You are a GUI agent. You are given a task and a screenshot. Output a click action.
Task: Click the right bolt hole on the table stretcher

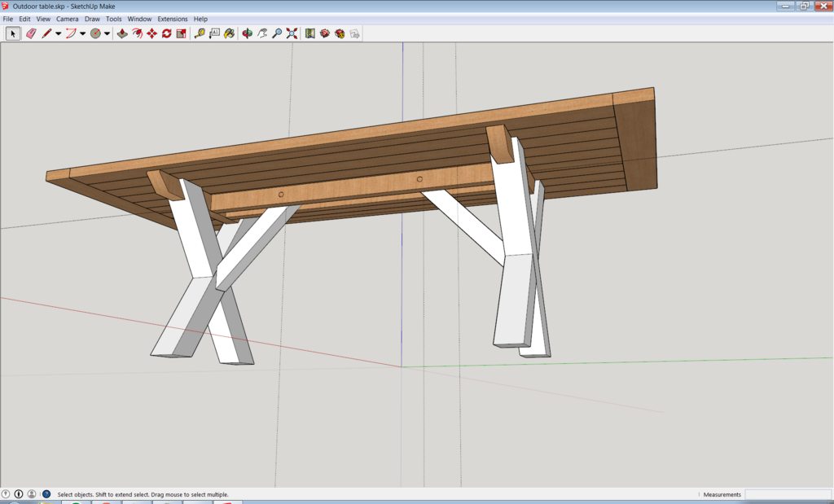coord(419,179)
